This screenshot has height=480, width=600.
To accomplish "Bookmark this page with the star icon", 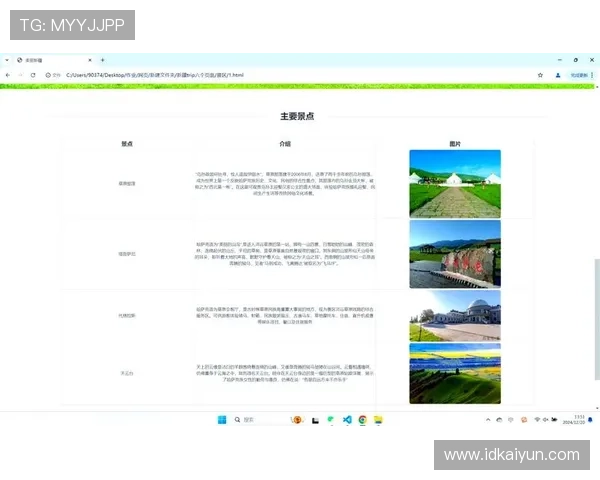I will tap(540, 75).
